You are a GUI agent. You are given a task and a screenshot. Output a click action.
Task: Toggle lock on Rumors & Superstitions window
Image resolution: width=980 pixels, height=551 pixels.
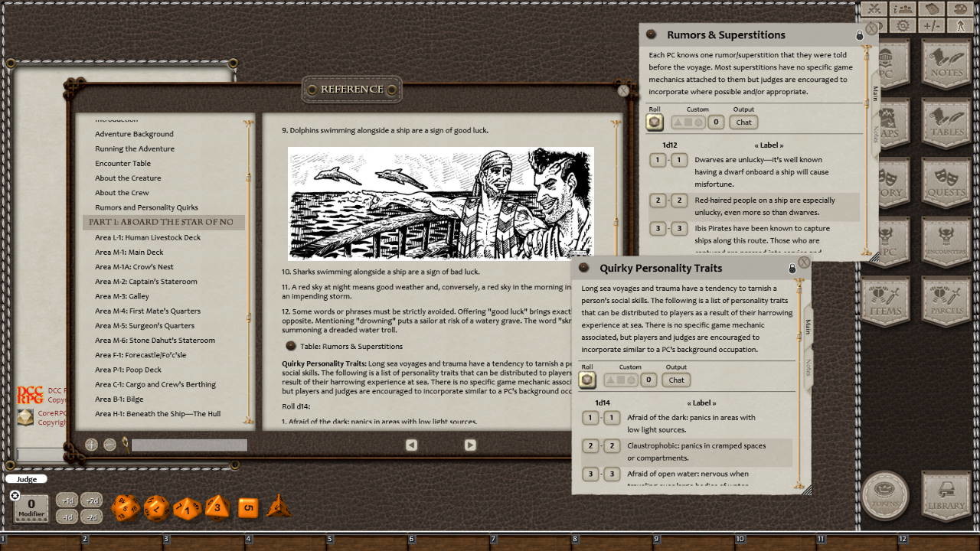tap(859, 35)
